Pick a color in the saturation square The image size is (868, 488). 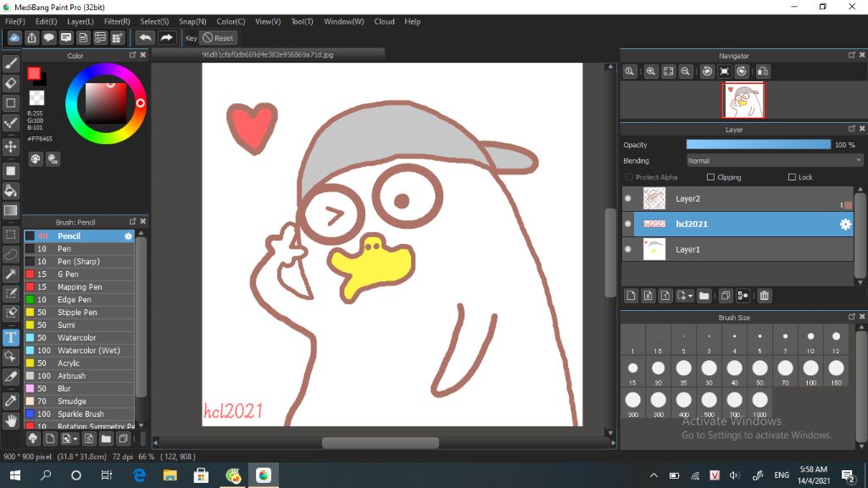click(x=105, y=103)
